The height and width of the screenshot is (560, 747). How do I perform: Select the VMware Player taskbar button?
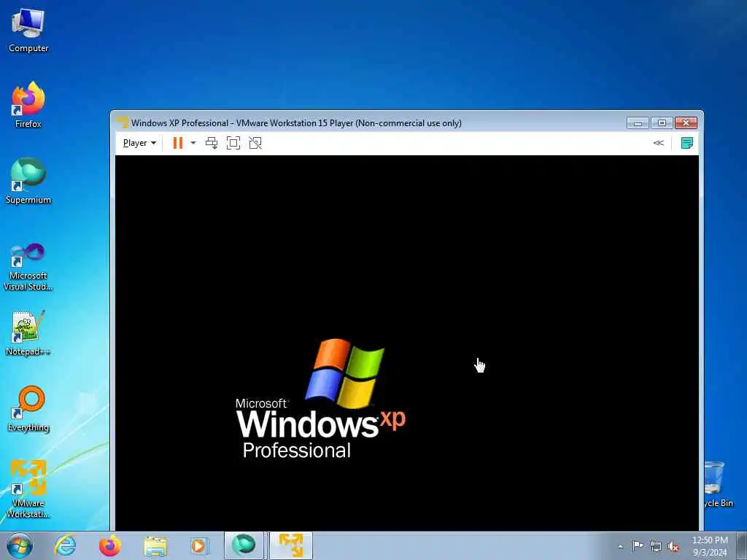(291, 545)
